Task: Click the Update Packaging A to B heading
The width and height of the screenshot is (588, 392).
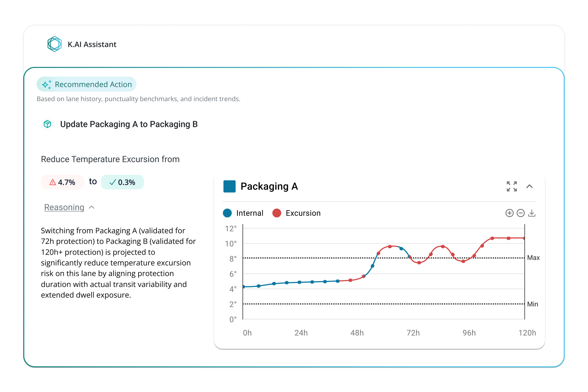Action: 129,124
